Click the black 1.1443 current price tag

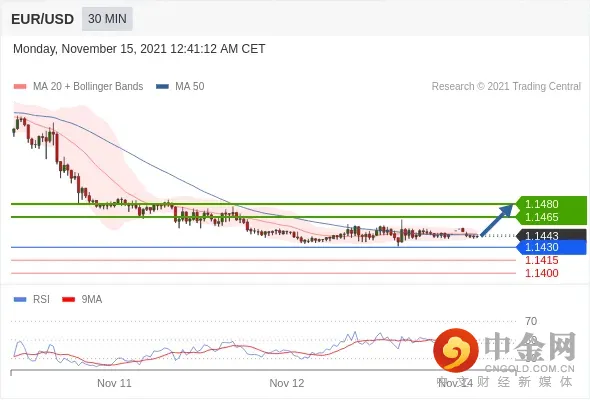point(552,235)
